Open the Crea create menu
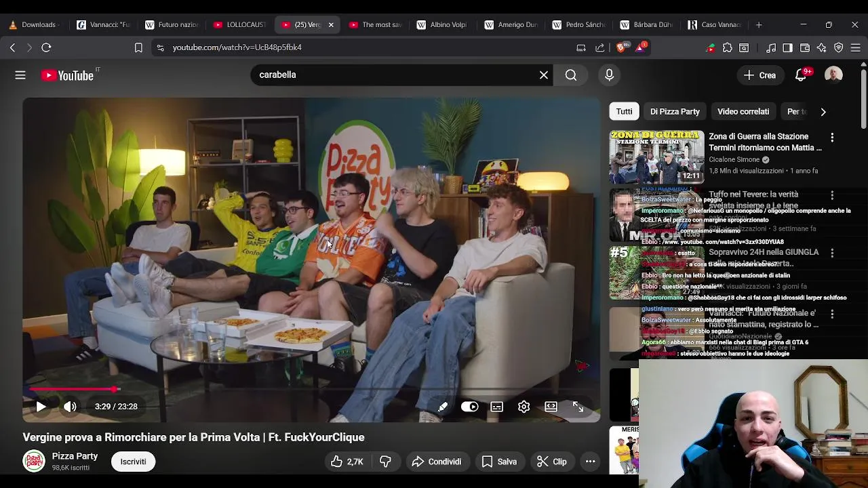868x488 pixels. pos(759,75)
